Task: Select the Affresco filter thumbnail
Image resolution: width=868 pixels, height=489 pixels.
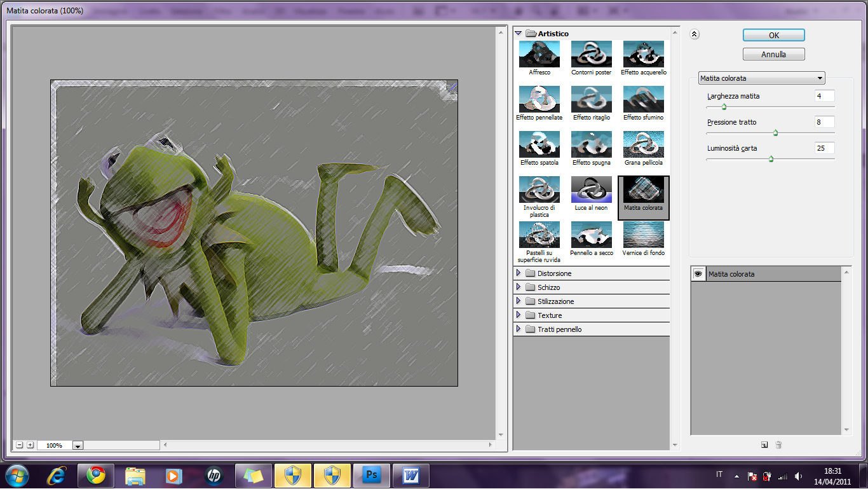Action: (539, 54)
